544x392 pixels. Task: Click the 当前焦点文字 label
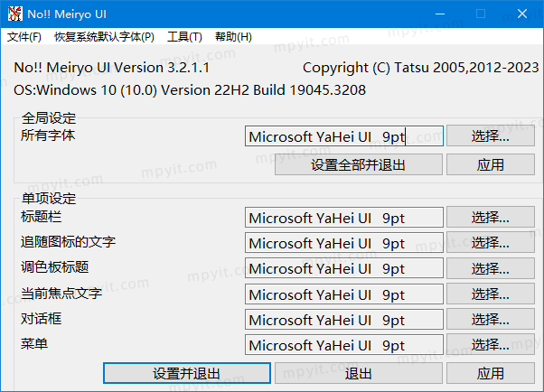point(61,294)
